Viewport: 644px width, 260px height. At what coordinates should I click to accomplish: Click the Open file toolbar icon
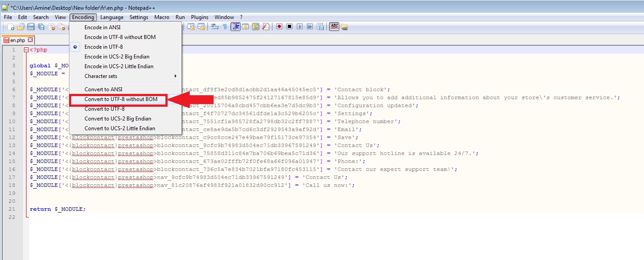point(21,27)
